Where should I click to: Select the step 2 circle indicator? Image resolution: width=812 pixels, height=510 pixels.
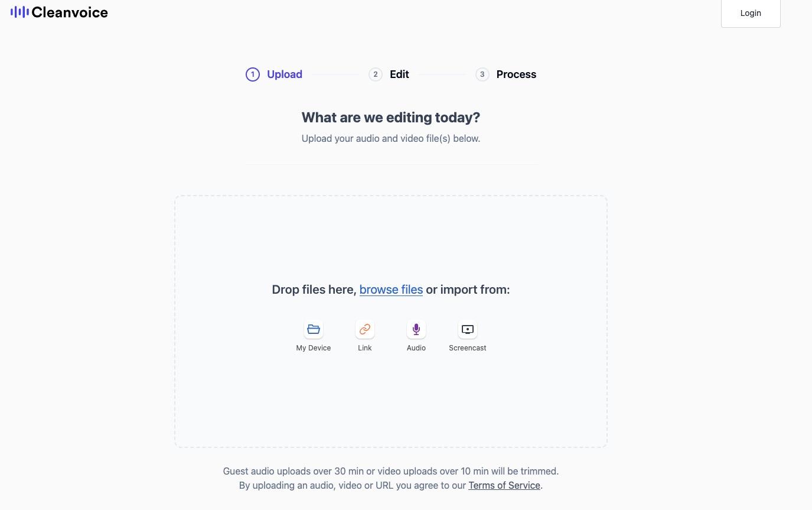click(x=376, y=74)
